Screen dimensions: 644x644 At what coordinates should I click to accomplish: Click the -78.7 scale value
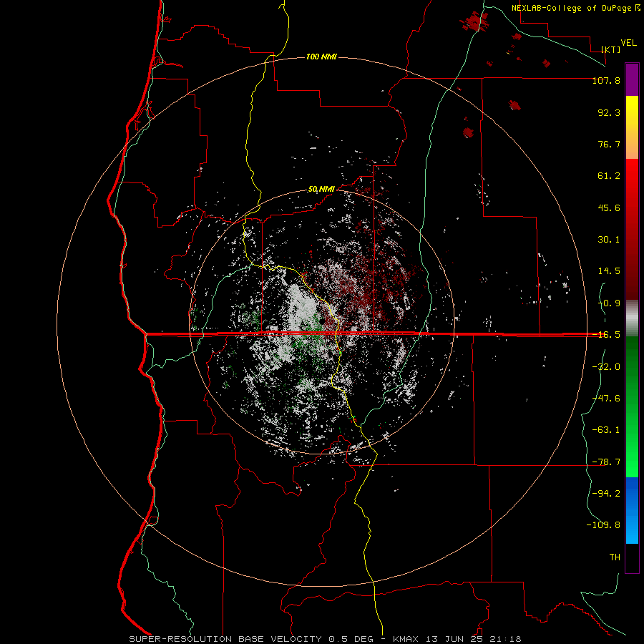[x=606, y=462]
